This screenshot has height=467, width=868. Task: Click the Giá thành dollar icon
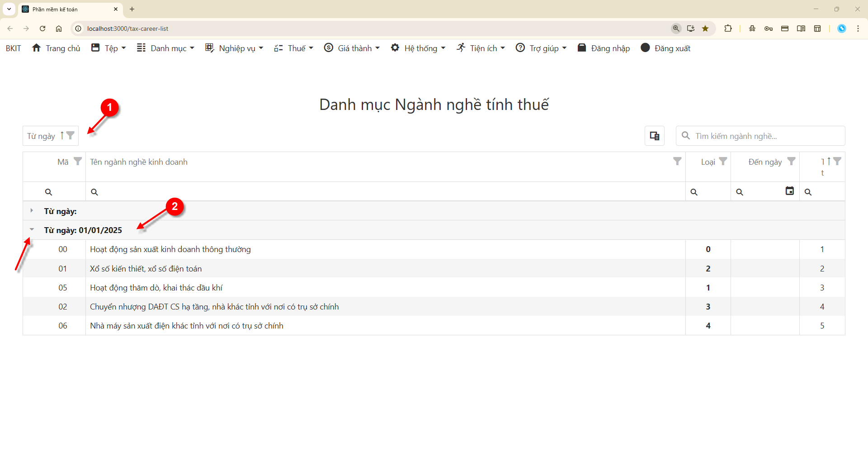pyautogui.click(x=328, y=48)
